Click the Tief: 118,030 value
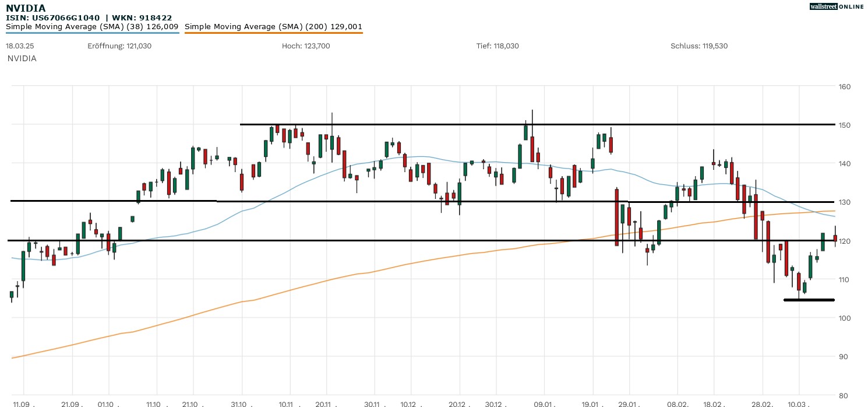Image resolution: width=868 pixels, height=407 pixels. pos(497,45)
